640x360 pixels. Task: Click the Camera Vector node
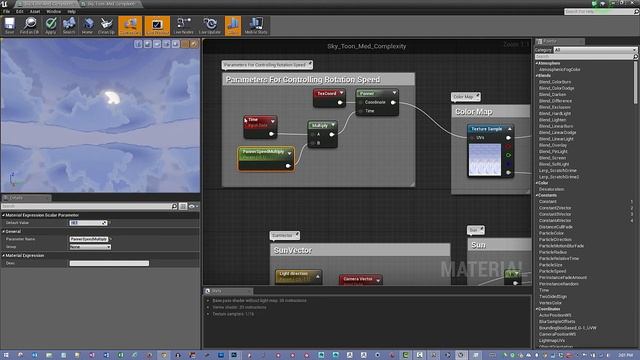pos(360,280)
